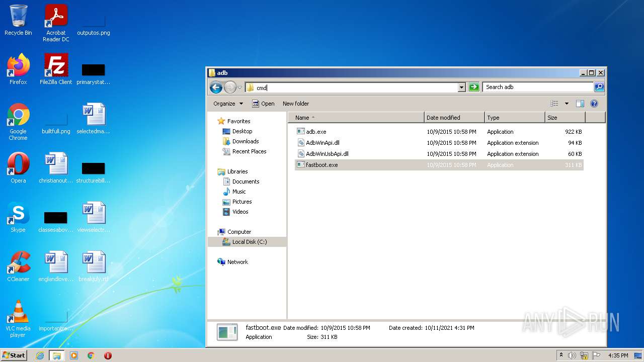Click the Forward navigation arrow in Explorer
Screen dimensions: 644x362
(230, 87)
